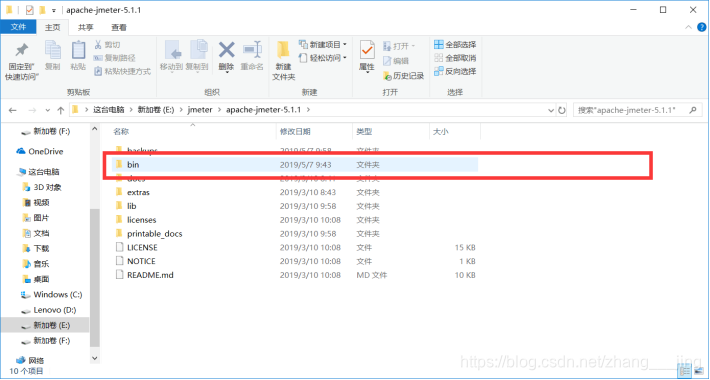Open the recent locations dropdown arrow
The width and height of the screenshot is (710, 380).
pyautogui.click(x=48, y=110)
